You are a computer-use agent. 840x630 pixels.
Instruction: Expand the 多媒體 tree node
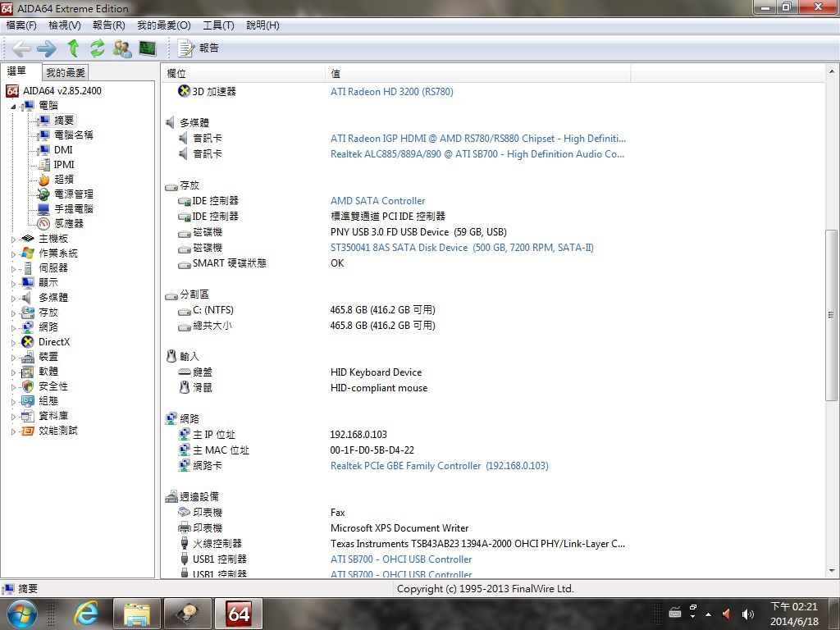point(13,298)
